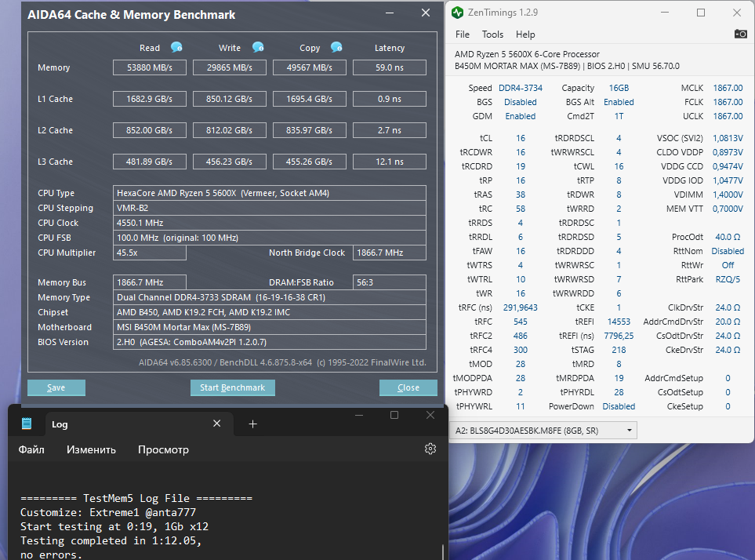Click the Memory Type Dual Channel DDR4-3733 field
The height and width of the screenshot is (560, 755).
(x=270, y=297)
